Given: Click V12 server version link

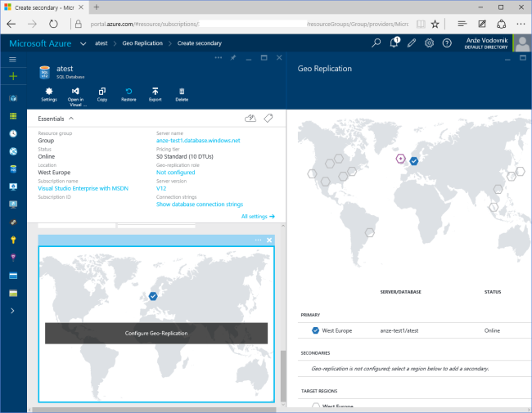Looking at the screenshot, I should point(161,188).
